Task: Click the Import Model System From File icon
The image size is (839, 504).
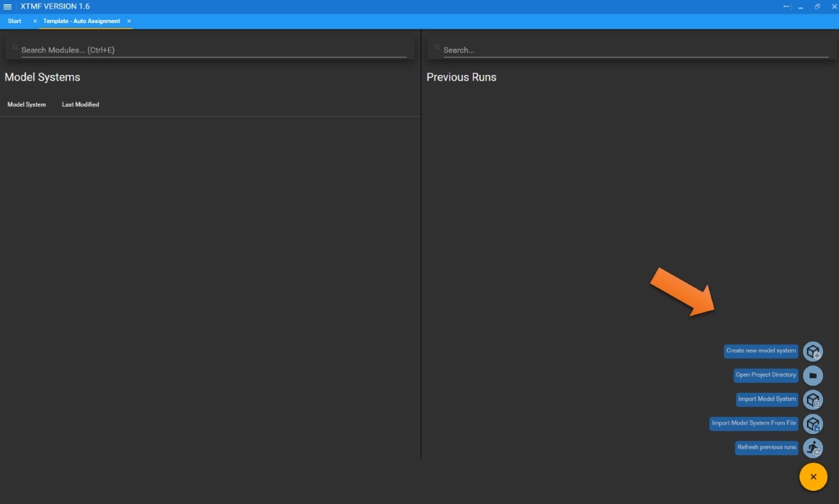Action: [x=812, y=424]
